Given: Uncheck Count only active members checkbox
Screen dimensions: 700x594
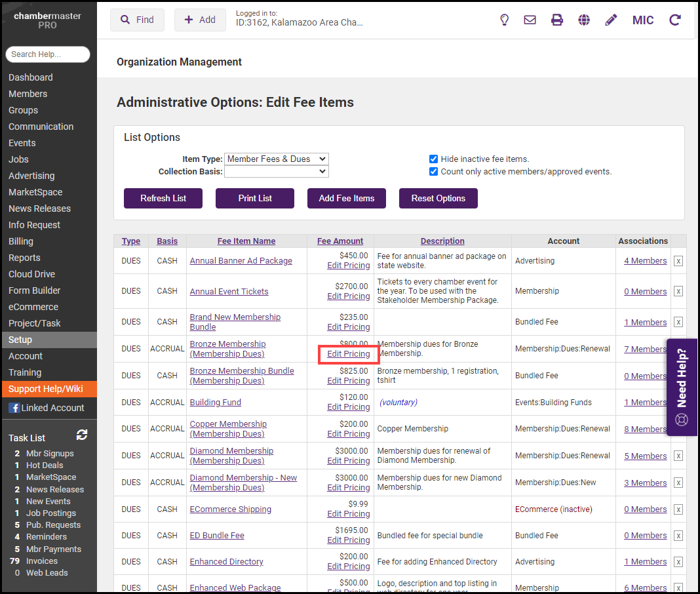Looking at the screenshot, I should pos(433,172).
